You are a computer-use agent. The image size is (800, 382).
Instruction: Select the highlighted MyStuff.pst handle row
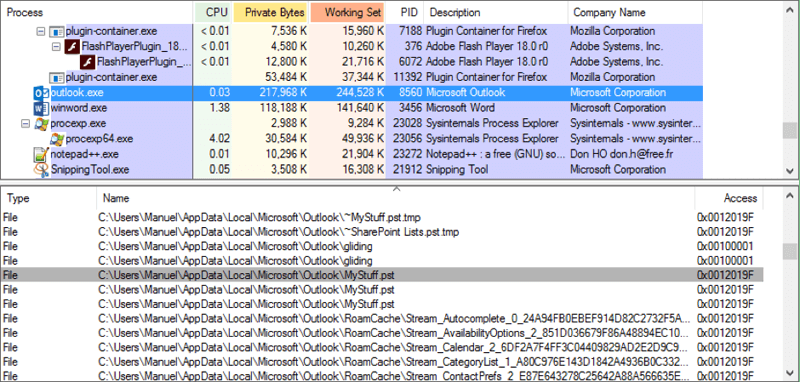pos(382,275)
